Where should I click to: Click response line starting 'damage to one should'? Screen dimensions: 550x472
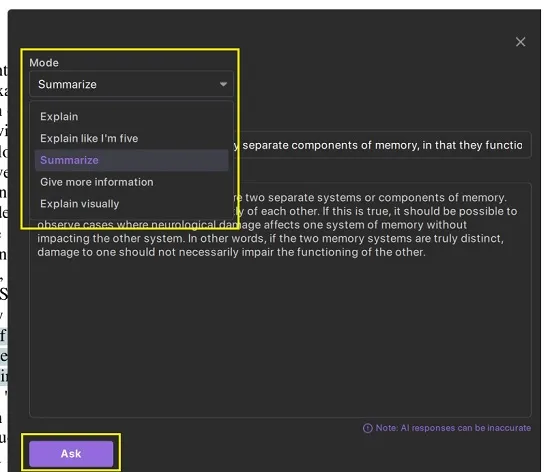pos(231,252)
